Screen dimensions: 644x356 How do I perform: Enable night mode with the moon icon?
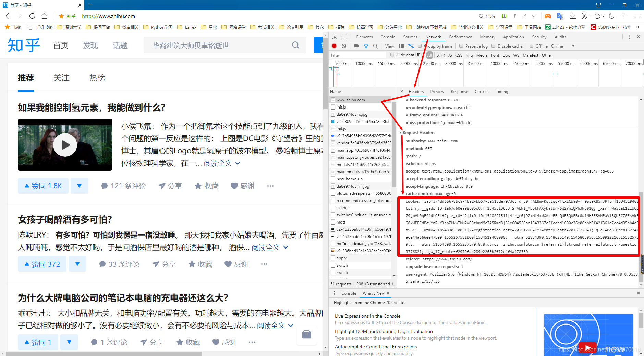612,16
